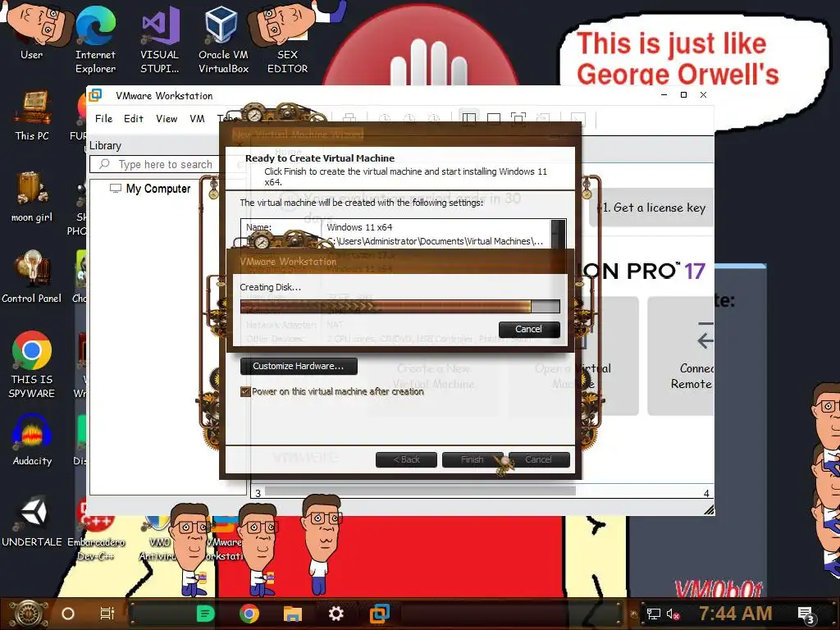Open the notification center icon
The width and height of the screenshot is (840, 630).
806,615
